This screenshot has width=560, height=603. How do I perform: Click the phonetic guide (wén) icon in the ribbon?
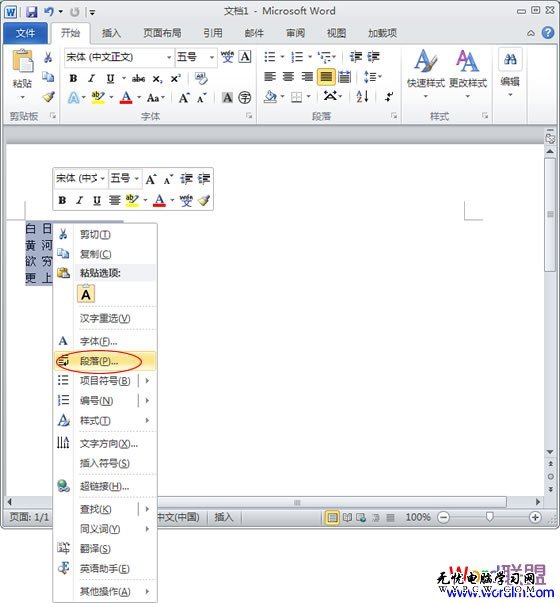[x=227, y=57]
